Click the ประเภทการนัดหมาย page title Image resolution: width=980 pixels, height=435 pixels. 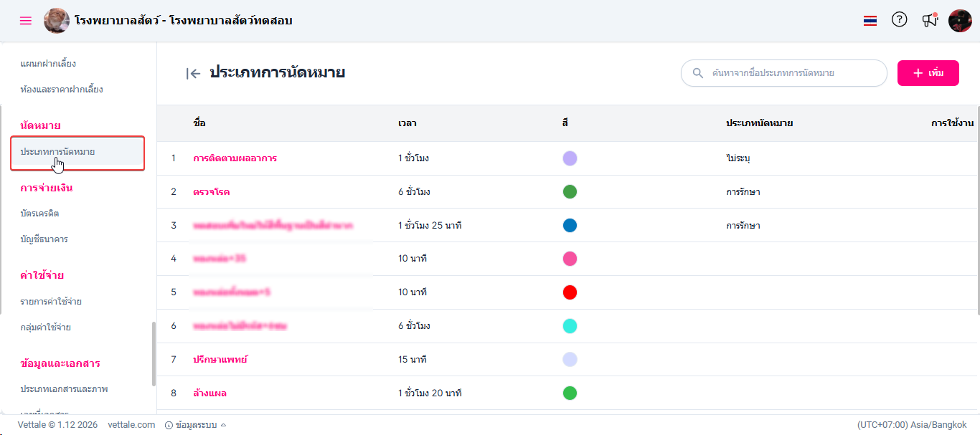[278, 72]
